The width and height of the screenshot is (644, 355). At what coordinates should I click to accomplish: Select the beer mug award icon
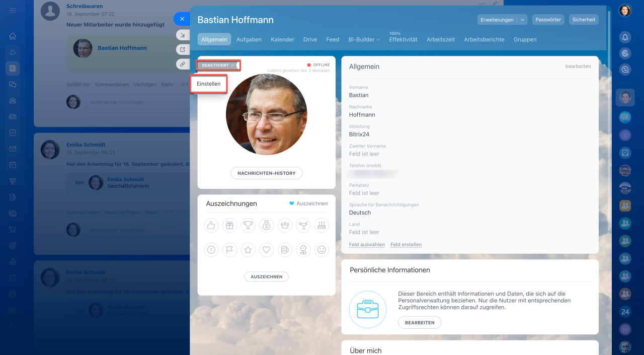tap(285, 249)
